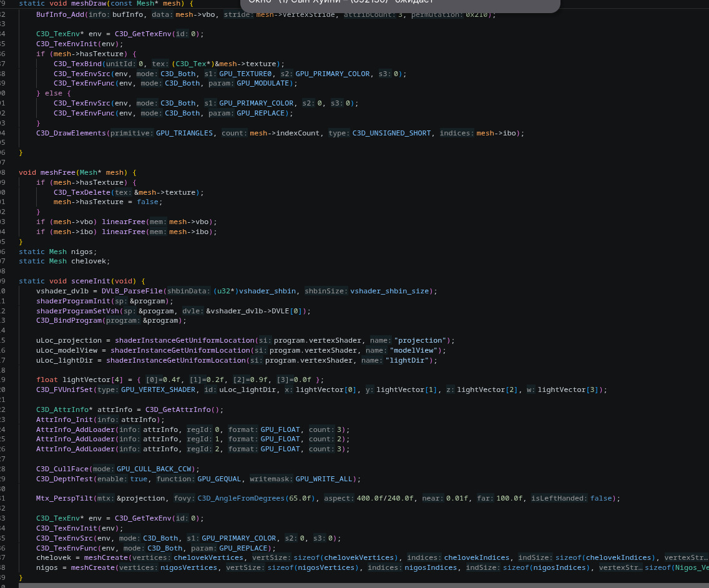Click linearFree on the mesh->ibo line
The height and width of the screenshot is (588, 709).
coord(124,232)
